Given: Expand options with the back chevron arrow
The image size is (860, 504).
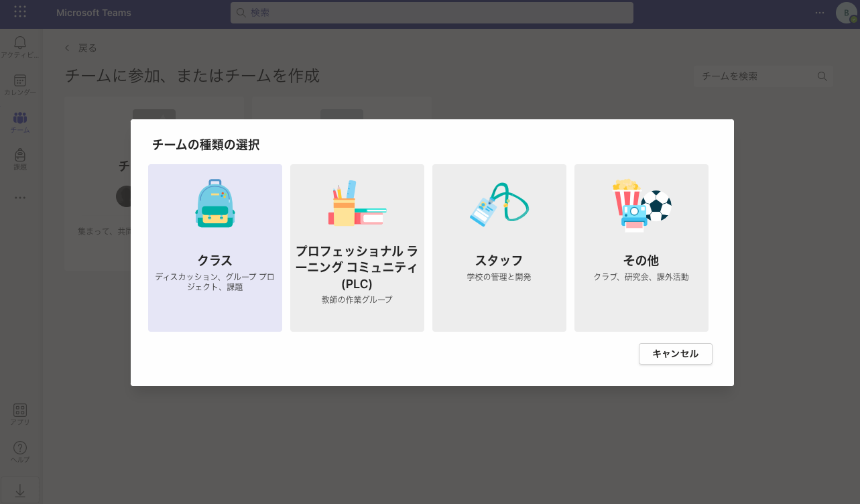Looking at the screenshot, I should point(66,48).
